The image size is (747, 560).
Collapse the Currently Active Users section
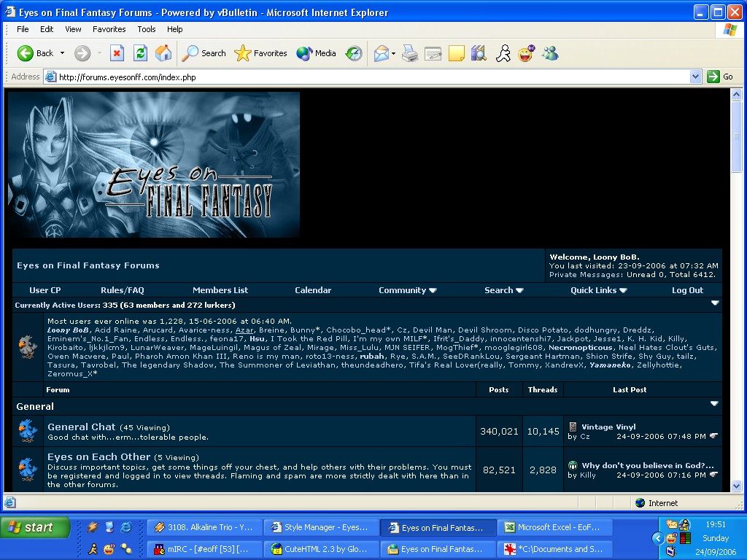click(715, 303)
